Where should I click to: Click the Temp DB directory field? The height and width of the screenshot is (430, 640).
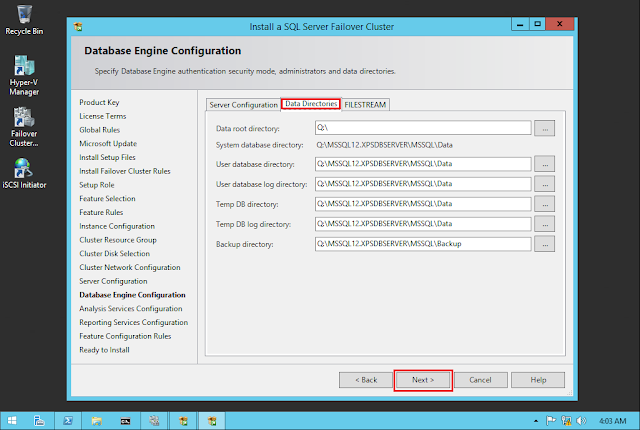(423, 204)
